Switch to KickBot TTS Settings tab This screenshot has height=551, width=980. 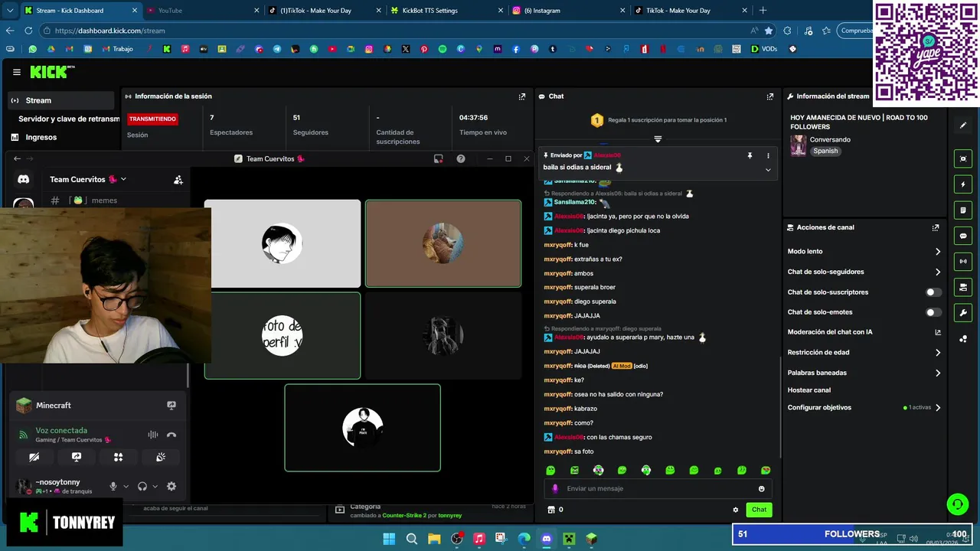[446, 11]
